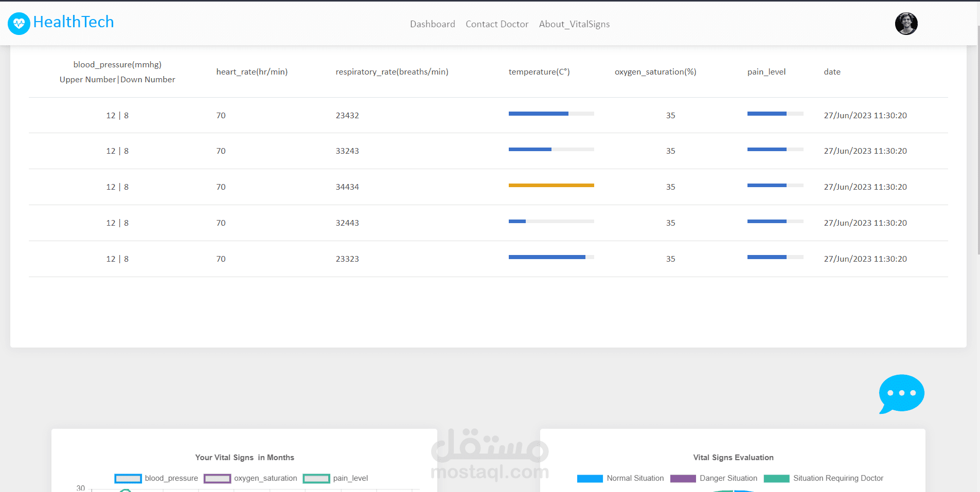Click the respiratory_rate value 34434
This screenshot has width=980, height=492.
tap(347, 187)
